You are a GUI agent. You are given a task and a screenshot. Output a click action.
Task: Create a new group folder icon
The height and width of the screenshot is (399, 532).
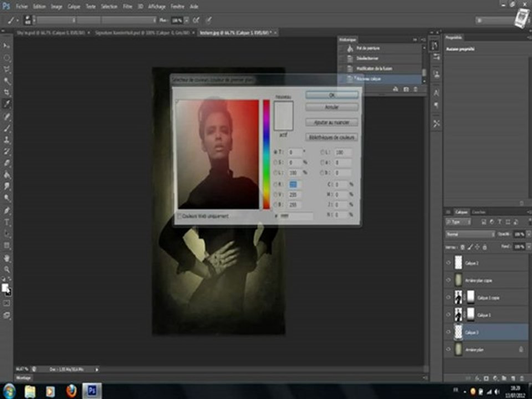coord(504,378)
